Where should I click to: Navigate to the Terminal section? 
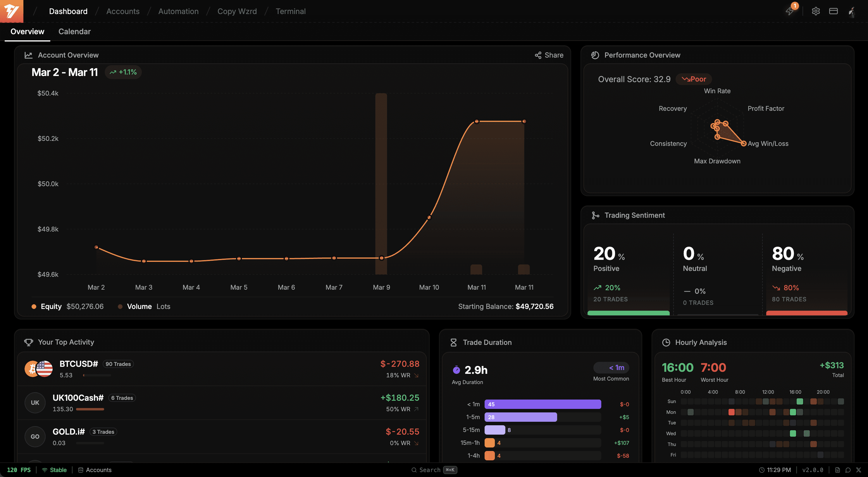290,11
